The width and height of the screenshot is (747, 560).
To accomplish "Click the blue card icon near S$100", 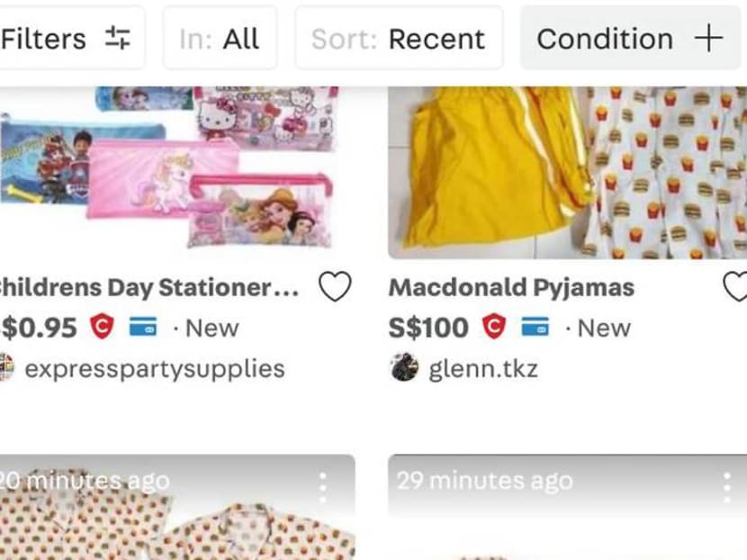I will pyautogui.click(x=536, y=328).
